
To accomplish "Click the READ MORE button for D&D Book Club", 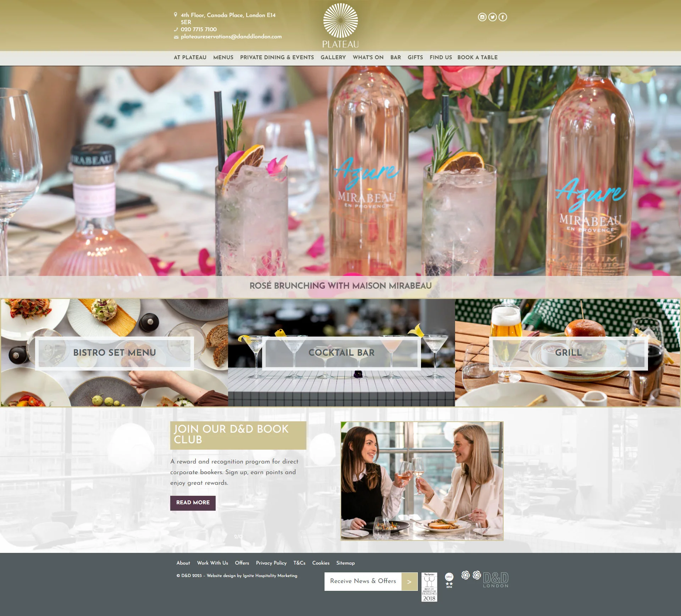I will tap(193, 503).
